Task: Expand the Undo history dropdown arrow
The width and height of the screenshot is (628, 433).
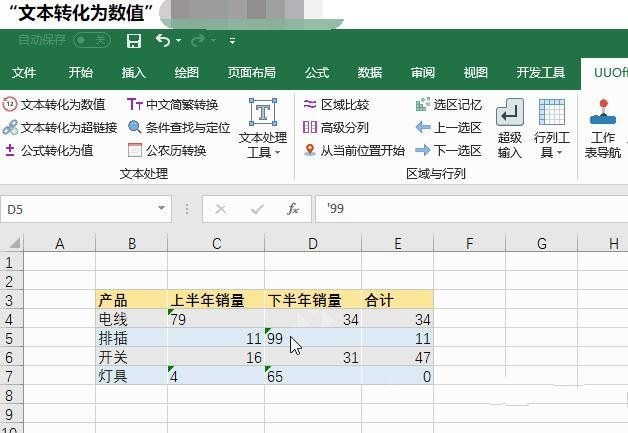Action: (x=179, y=42)
